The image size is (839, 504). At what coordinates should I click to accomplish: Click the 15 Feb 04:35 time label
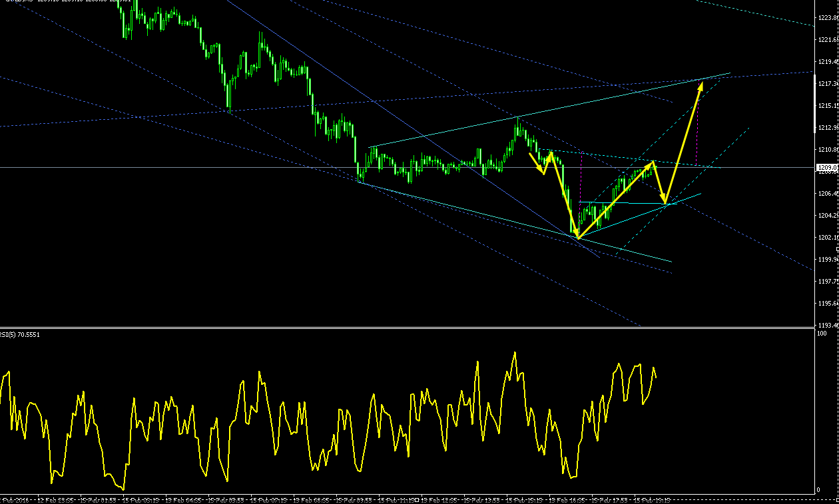point(184,499)
